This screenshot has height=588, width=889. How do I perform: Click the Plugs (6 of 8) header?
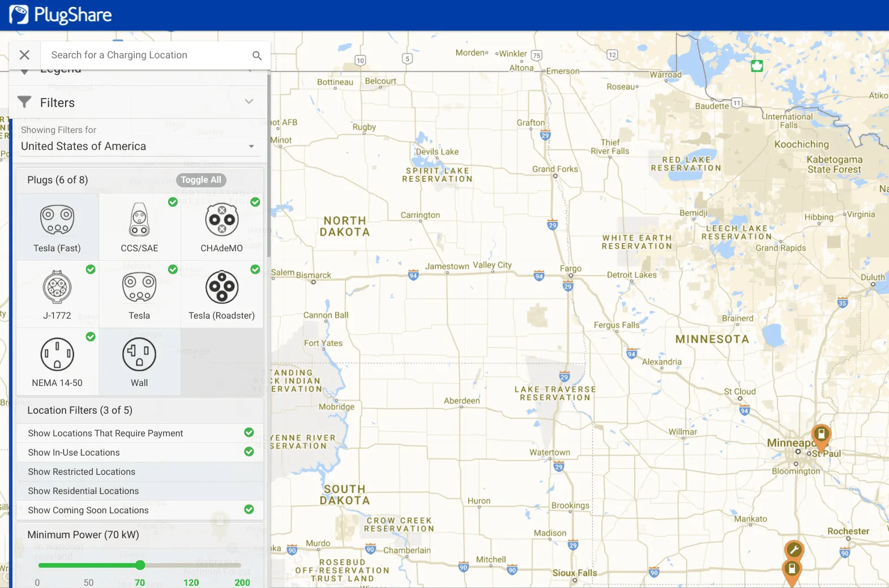pos(58,180)
